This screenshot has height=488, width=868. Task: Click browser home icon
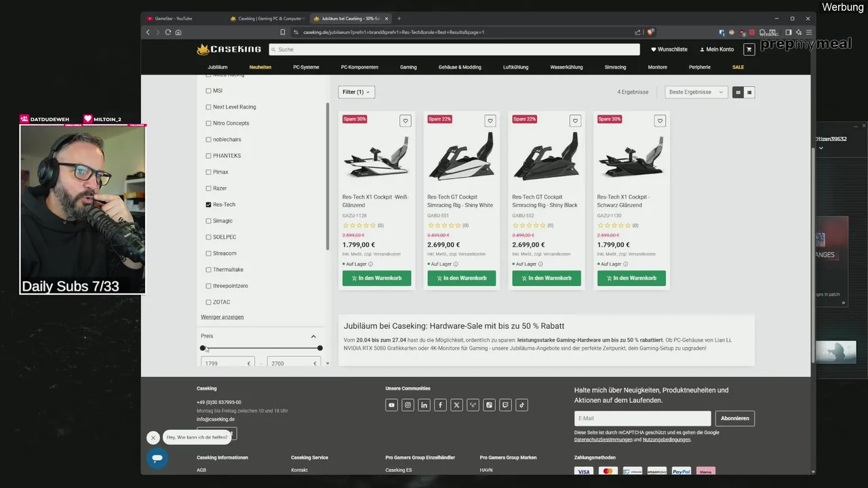pos(178,32)
